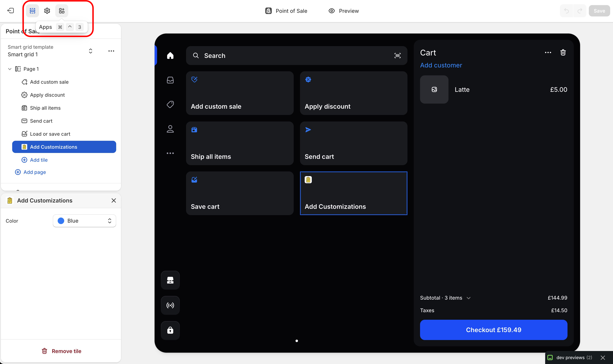The height and width of the screenshot is (364, 613).
Task: Click the Add custom sale tile
Action: (239, 93)
